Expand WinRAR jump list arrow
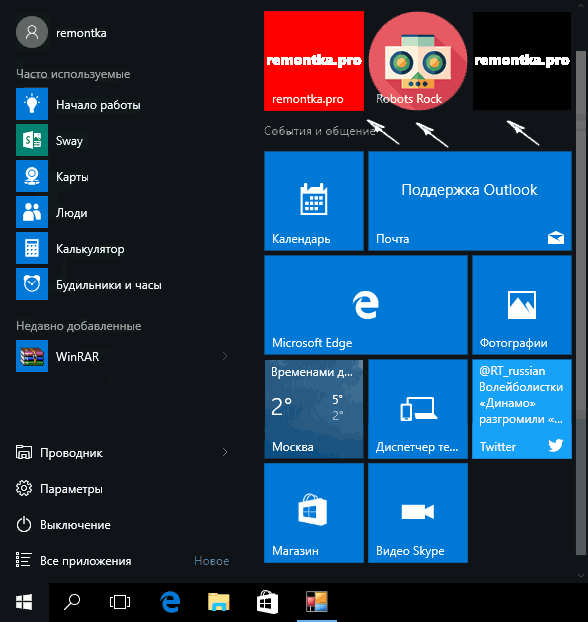Screen dimensions: 588x622 pyautogui.click(x=225, y=356)
